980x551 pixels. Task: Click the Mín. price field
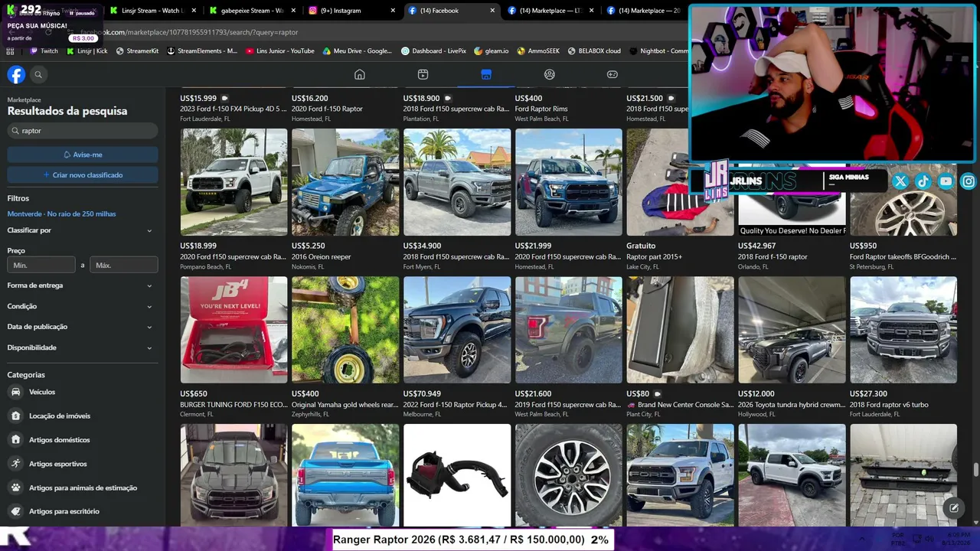(41, 265)
